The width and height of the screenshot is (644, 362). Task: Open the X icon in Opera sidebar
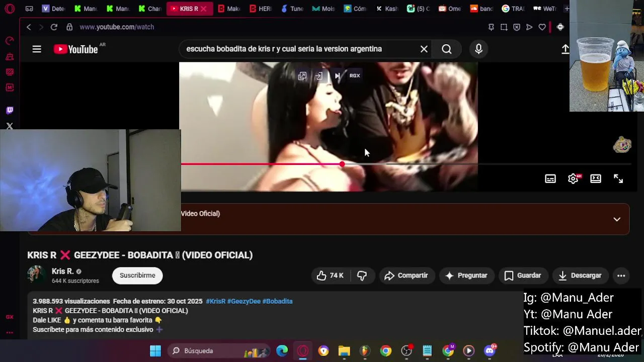click(x=10, y=126)
